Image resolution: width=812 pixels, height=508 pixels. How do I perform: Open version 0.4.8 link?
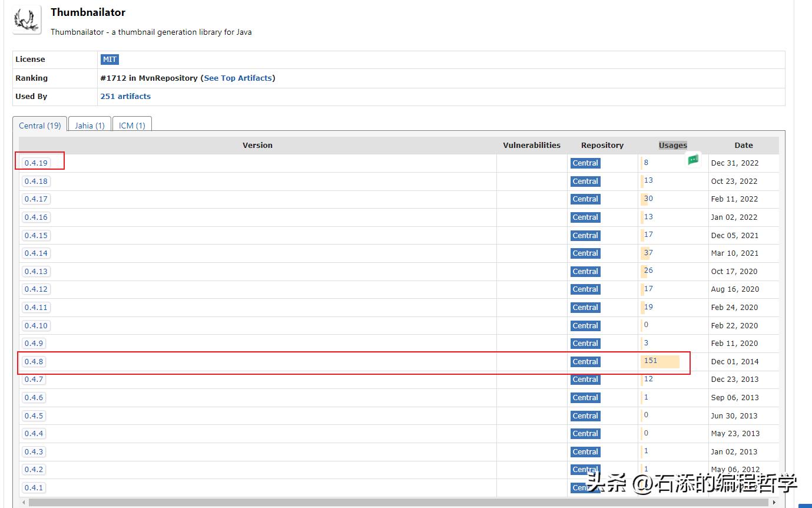click(34, 362)
